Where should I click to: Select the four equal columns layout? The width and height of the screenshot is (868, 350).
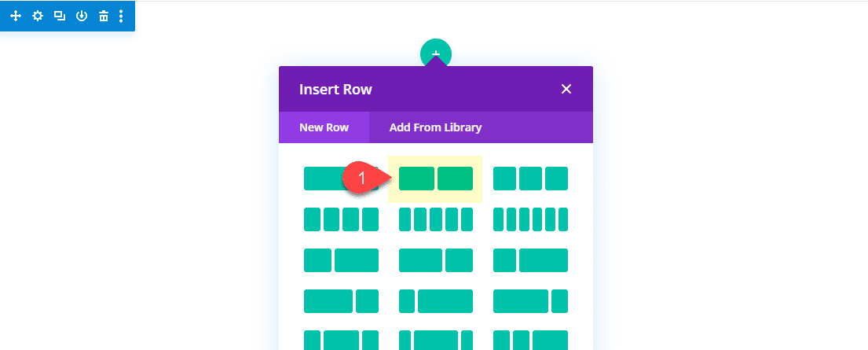pos(341,219)
